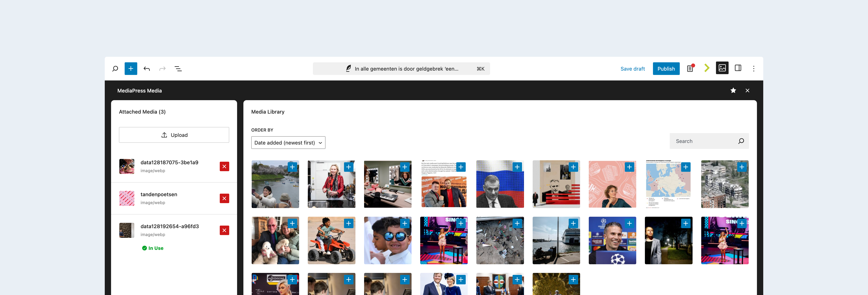868x295 pixels.
Task: Add the golden ornament photo
Action: click(573, 280)
